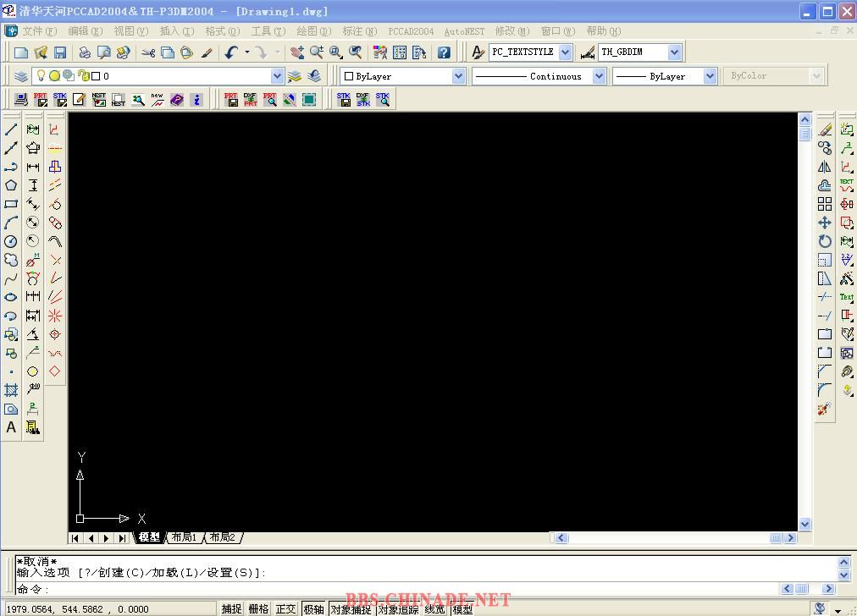Open the PC_TEXTSTYLE dropdown
Image resolution: width=857 pixels, height=616 pixels.
[x=565, y=52]
